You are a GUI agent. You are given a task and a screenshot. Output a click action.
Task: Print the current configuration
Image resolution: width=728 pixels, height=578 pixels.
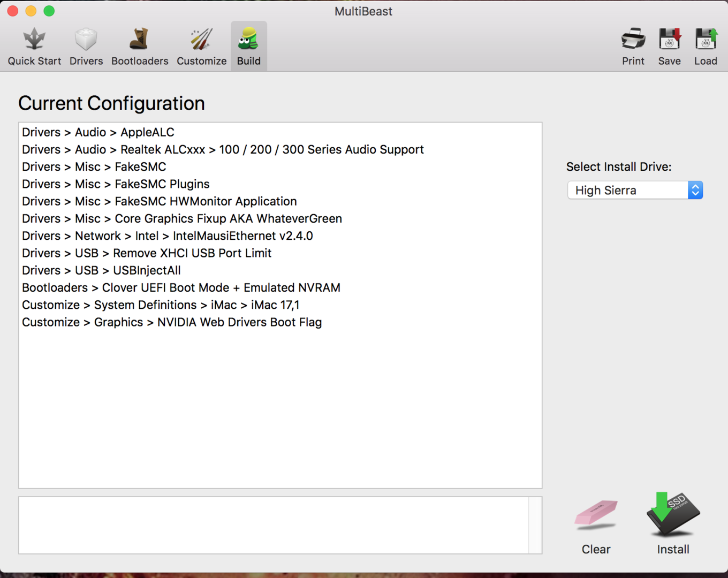(x=633, y=47)
